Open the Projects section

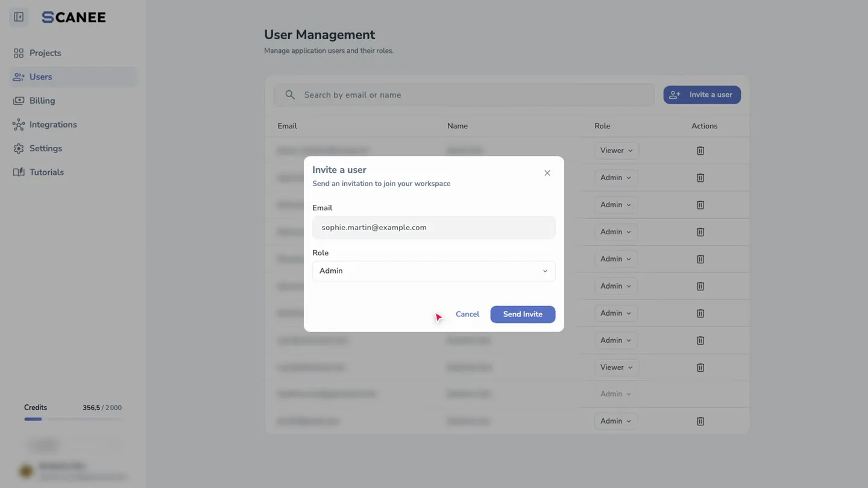(74, 53)
